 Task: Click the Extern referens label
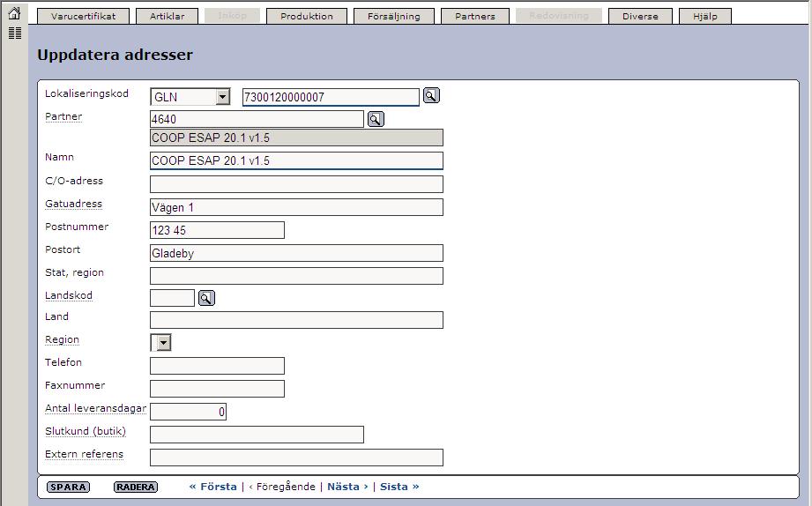[85, 454]
